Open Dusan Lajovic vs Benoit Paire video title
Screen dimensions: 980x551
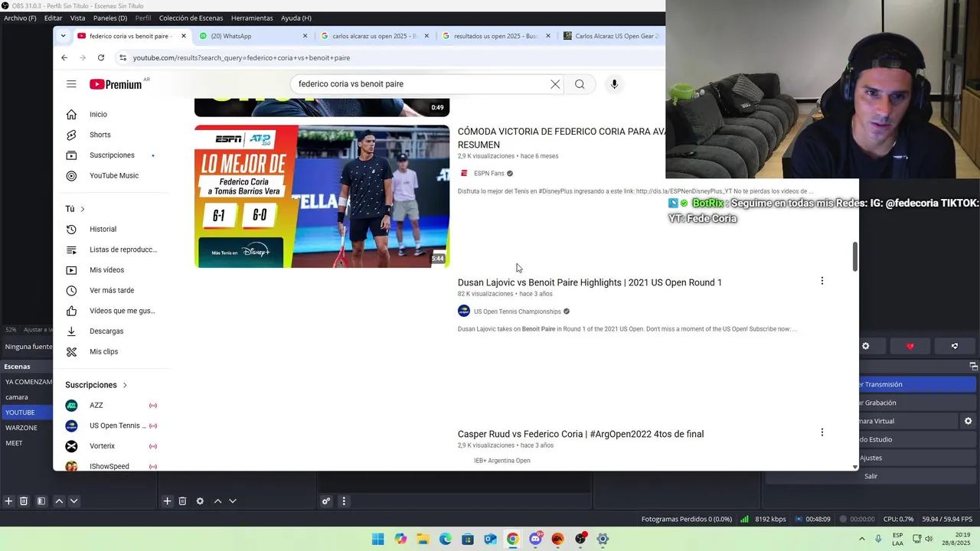590,282
